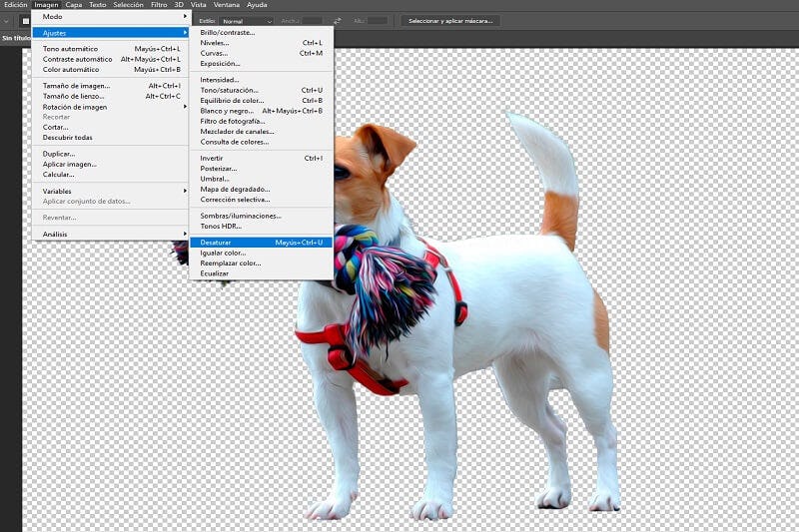Click the Anchura input field
Screen dimensions: 799x532
pyautogui.click(x=312, y=21)
